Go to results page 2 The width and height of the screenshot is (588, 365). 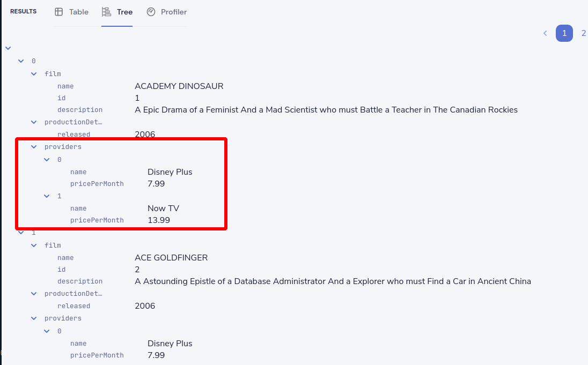[584, 33]
